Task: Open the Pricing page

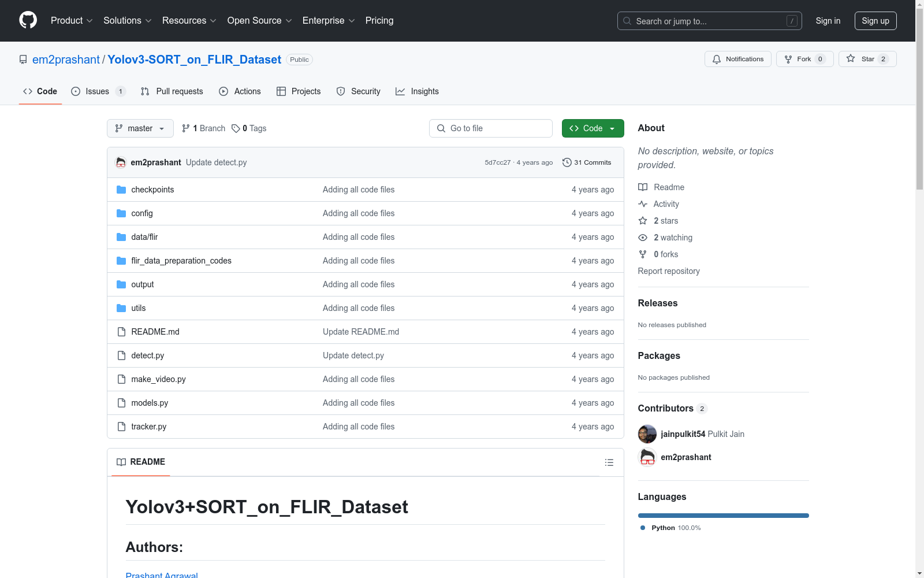Action: coord(379,20)
